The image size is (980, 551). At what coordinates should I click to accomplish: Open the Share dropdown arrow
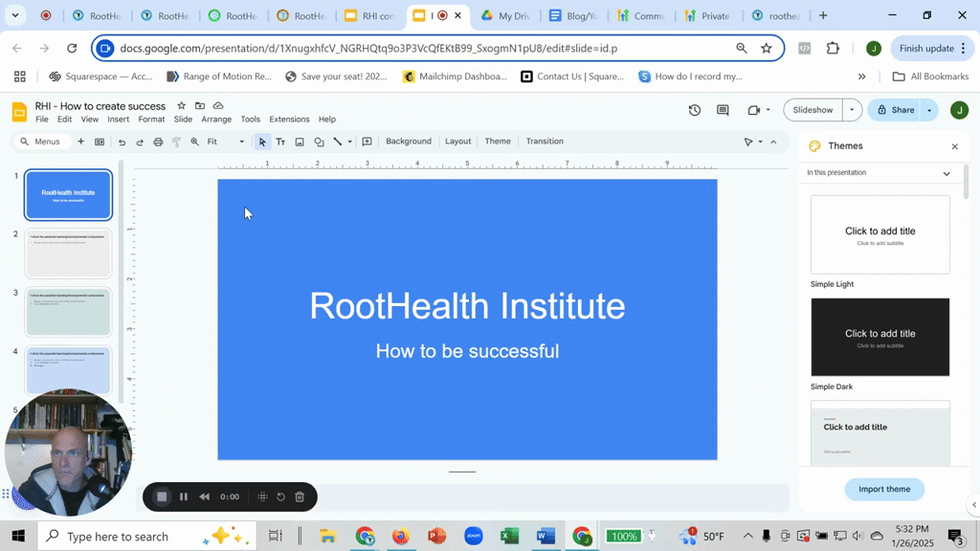[x=929, y=110]
